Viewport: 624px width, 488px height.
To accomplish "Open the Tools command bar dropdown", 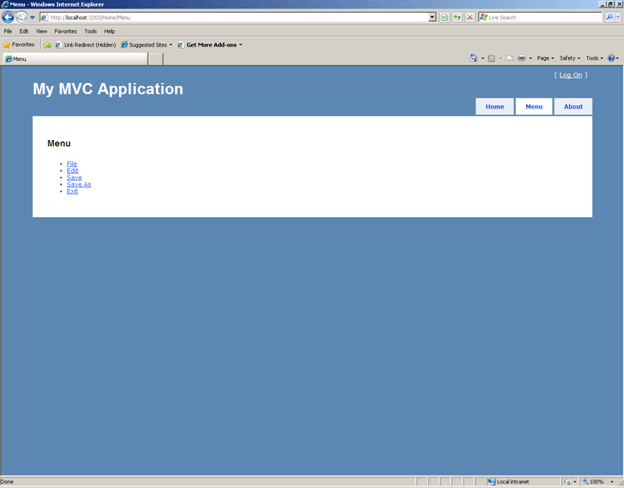I will pyautogui.click(x=594, y=58).
